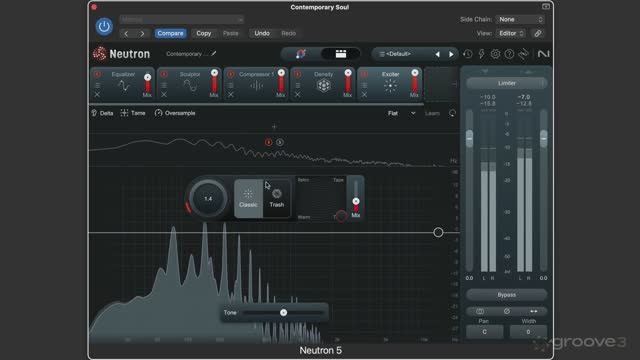Select previous Neutron preset arrow
Viewport: 640px width, 360px height.
tap(437, 54)
